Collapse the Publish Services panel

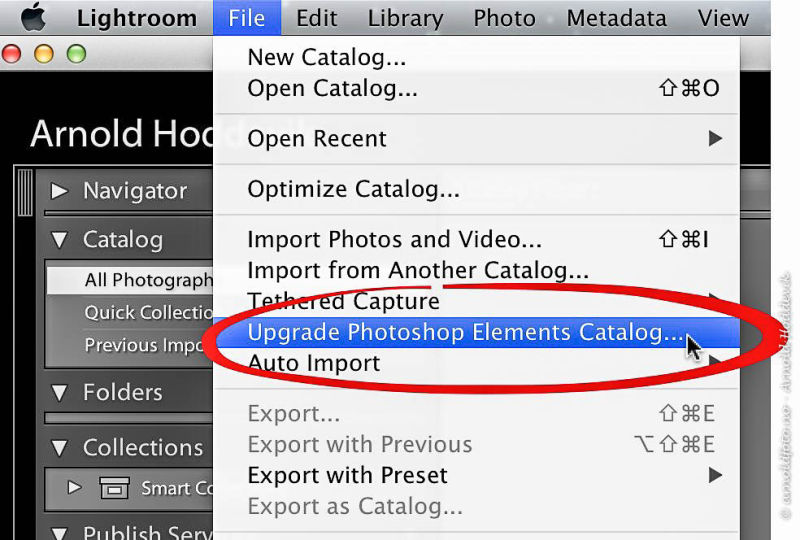(59, 533)
